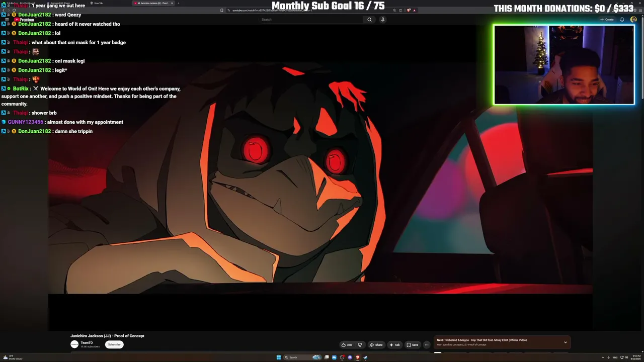Open the Brave browser taskbar icon
This screenshot has width=644, height=362.
[x=358, y=357]
